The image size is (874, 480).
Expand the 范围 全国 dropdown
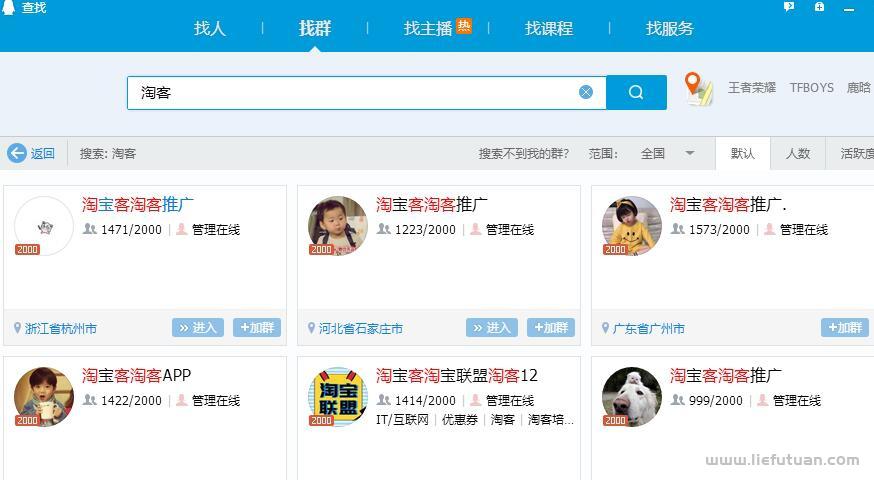[x=668, y=153]
